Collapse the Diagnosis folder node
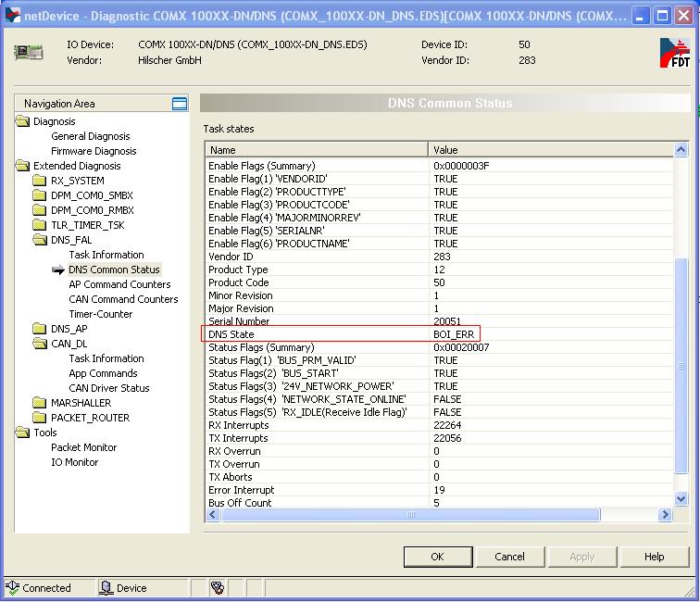Image resolution: width=700 pixels, height=602 pixels. pyautogui.click(x=23, y=121)
